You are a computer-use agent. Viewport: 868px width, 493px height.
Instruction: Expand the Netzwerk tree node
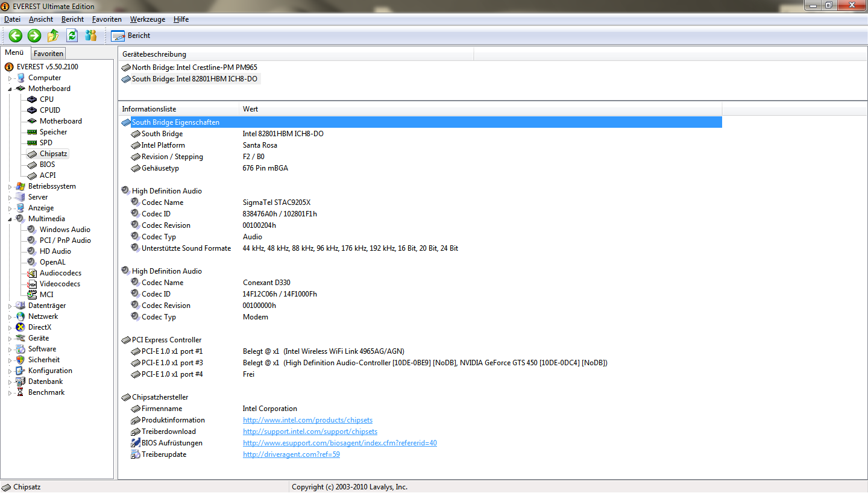coord(10,316)
